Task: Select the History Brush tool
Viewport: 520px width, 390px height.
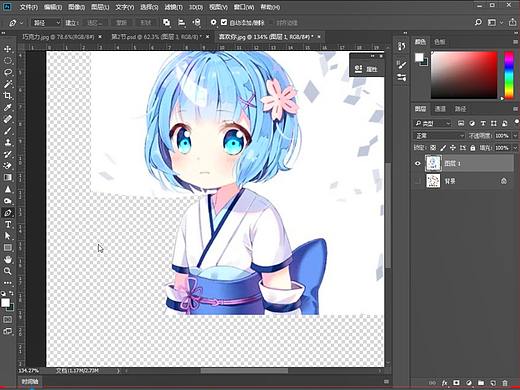Action: 7,154
